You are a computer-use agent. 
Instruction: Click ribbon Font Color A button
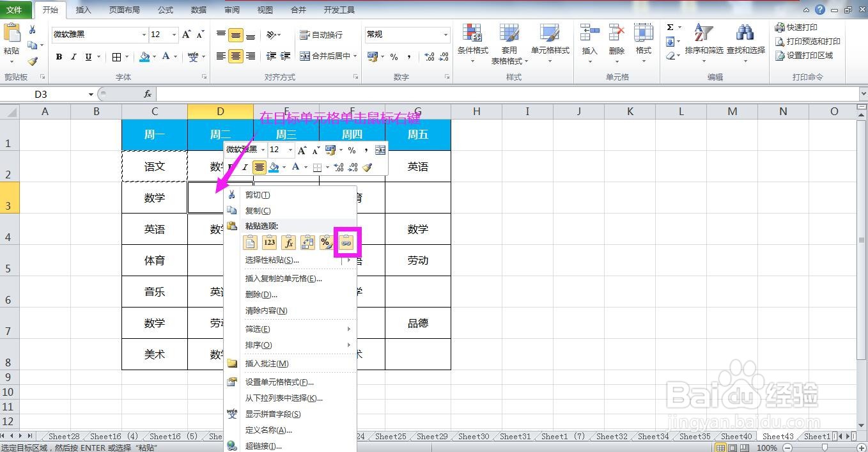click(166, 57)
